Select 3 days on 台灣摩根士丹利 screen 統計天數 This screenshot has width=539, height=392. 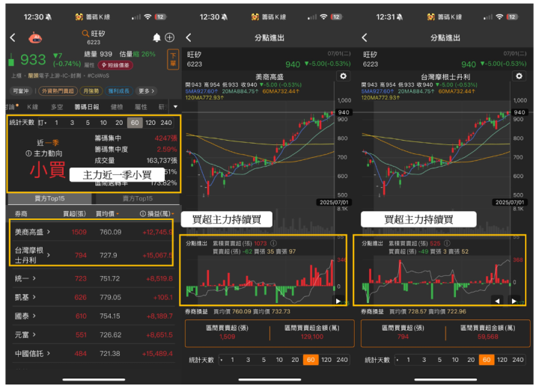click(x=424, y=360)
